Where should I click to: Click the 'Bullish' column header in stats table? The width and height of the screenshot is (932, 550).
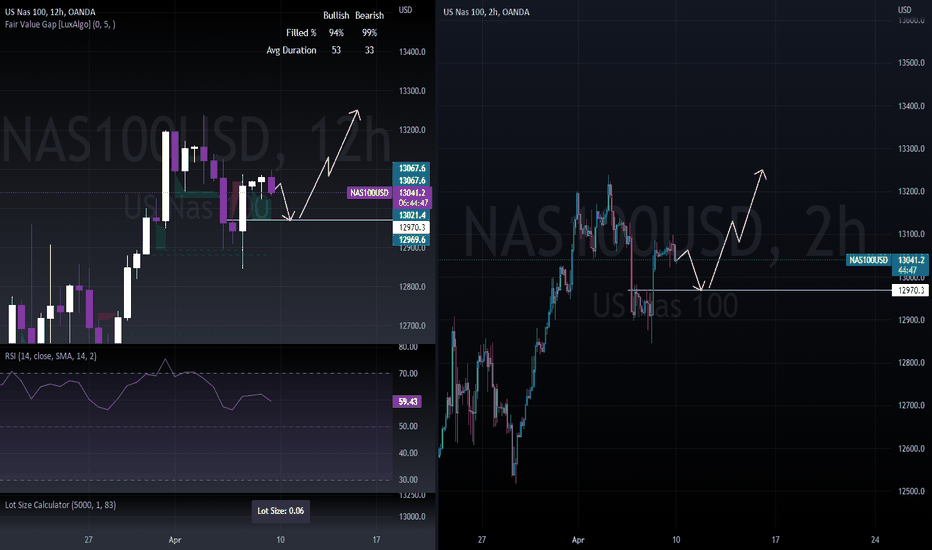click(336, 15)
